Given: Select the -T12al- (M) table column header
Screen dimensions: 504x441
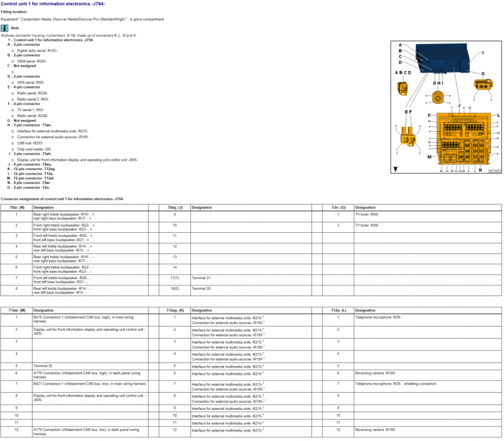Looking at the screenshot, I should [16, 310].
